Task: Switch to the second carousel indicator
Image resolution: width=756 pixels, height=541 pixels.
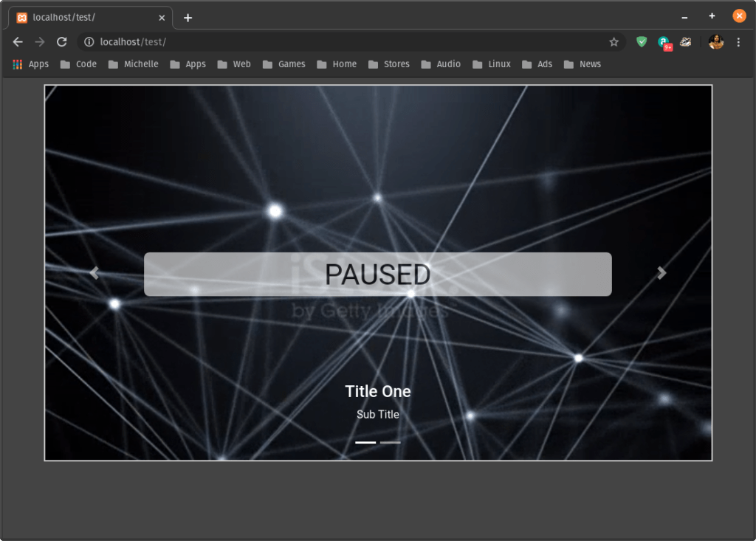Action: pyautogui.click(x=391, y=442)
